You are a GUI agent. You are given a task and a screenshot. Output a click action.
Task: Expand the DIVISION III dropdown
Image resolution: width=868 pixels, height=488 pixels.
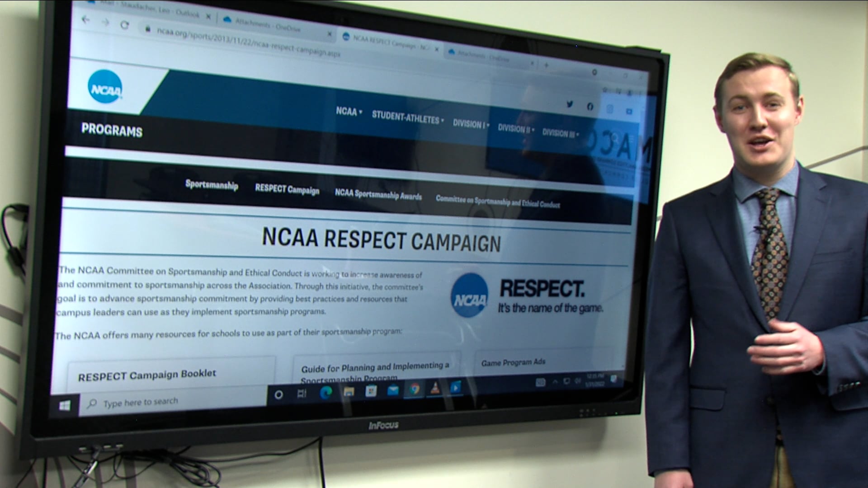point(561,133)
